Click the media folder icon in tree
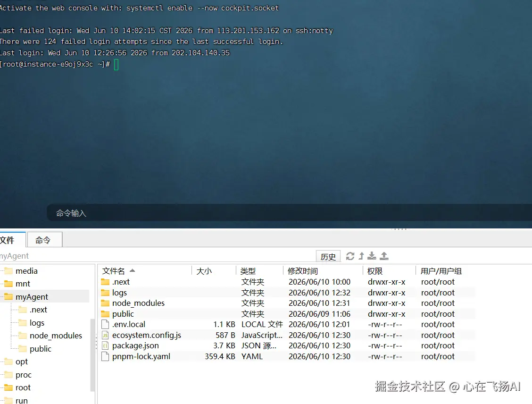This screenshot has height=404, width=532. click(x=8, y=271)
